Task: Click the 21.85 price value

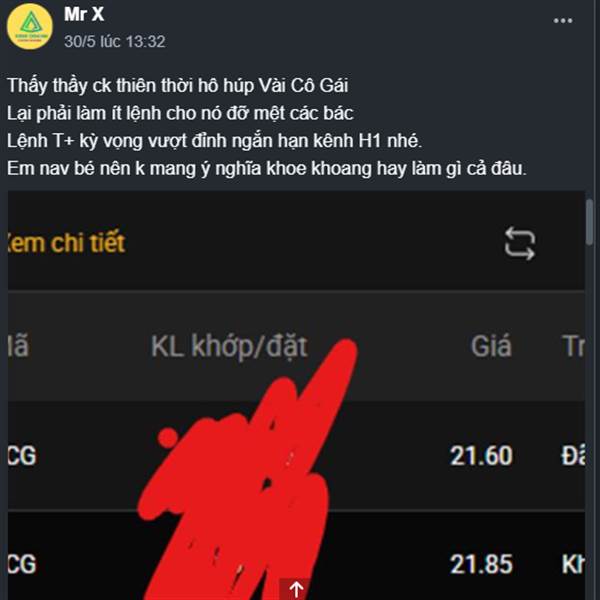Action: [481, 564]
